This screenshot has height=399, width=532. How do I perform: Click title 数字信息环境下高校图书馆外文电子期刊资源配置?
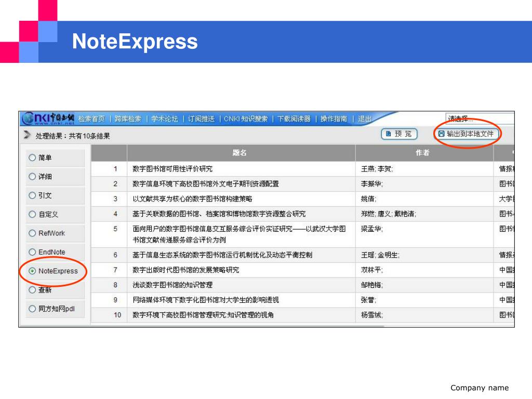click(x=206, y=183)
